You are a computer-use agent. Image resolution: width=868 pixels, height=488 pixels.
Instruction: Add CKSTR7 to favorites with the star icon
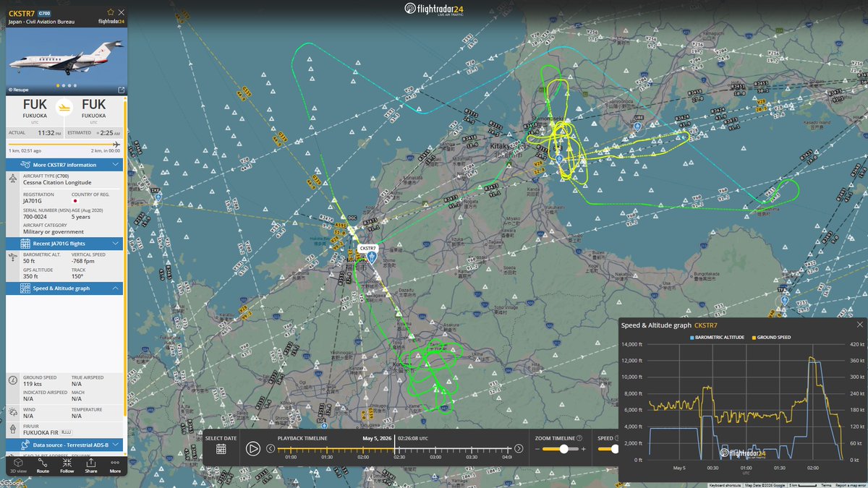pyautogui.click(x=111, y=12)
